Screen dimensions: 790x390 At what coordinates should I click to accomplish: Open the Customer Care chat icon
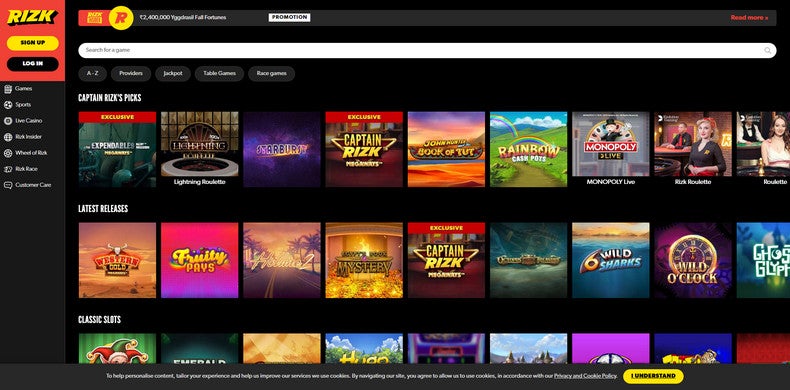pos(8,185)
